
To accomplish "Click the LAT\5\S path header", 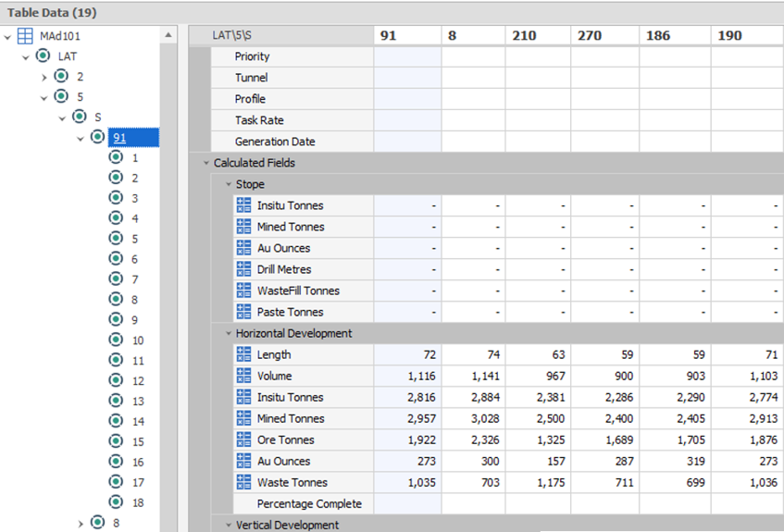I will pyautogui.click(x=281, y=35).
